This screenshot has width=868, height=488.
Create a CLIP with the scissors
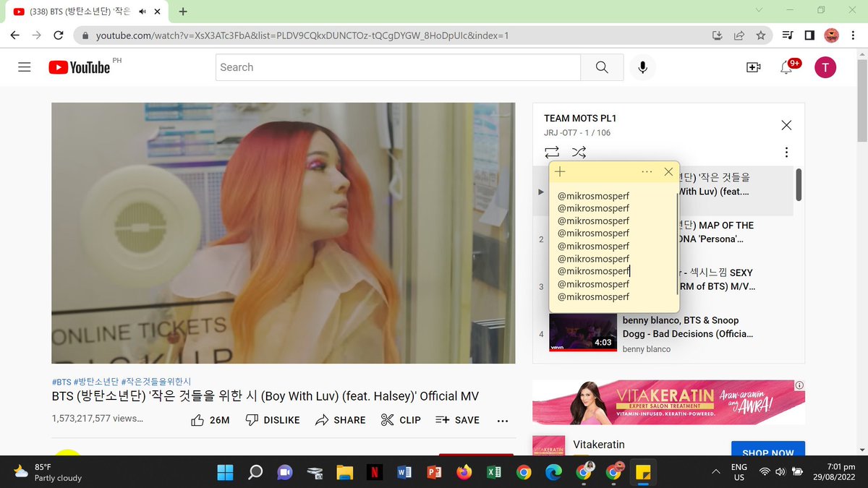click(x=401, y=420)
